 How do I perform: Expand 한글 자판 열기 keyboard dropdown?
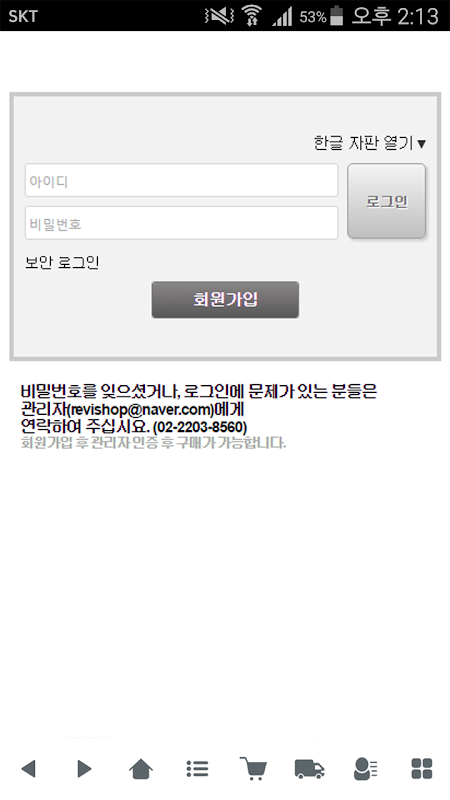pos(370,143)
